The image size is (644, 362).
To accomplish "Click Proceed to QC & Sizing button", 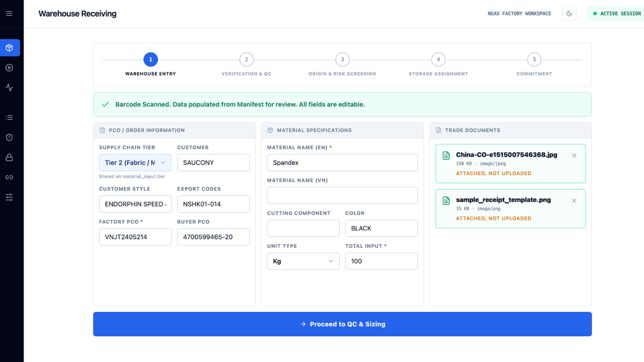I will (x=343, y=324).
